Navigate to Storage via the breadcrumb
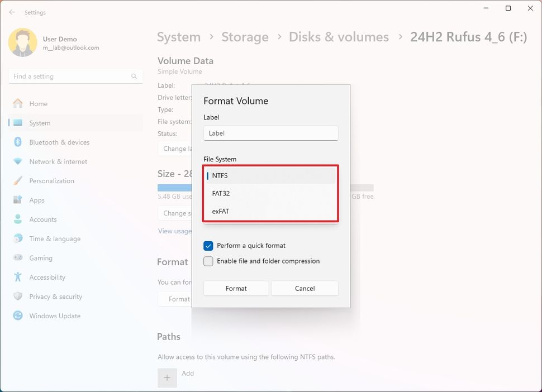 245,37
